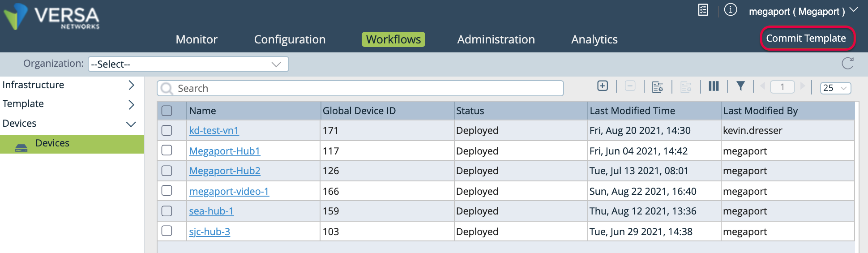Screen dimensions: 868x253
Task: Open the page size 25 dropdown
Action: (x=835, y=88)
